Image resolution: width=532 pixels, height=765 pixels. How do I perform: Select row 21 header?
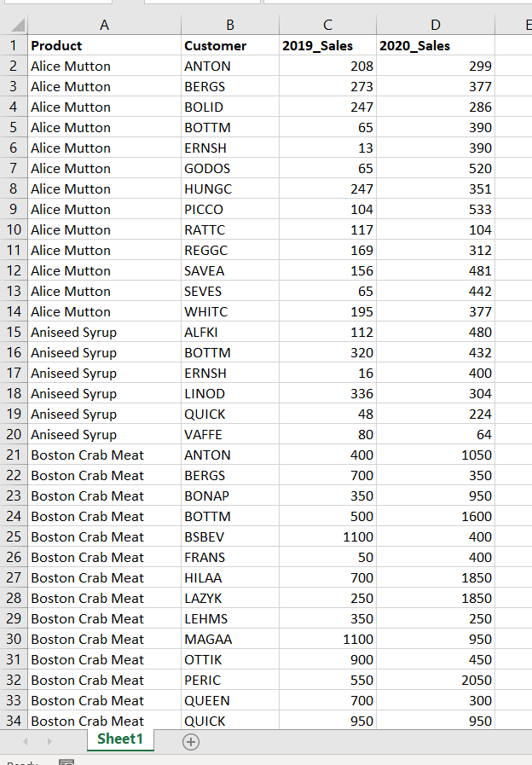pos(13,455)
